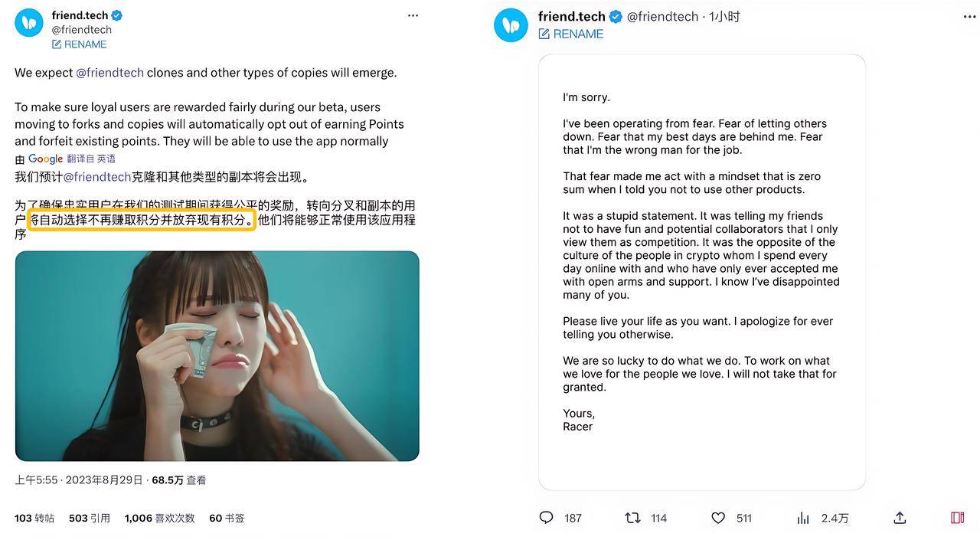
Task: View the 503 引用 quotes list
Action: pos(90,518)
